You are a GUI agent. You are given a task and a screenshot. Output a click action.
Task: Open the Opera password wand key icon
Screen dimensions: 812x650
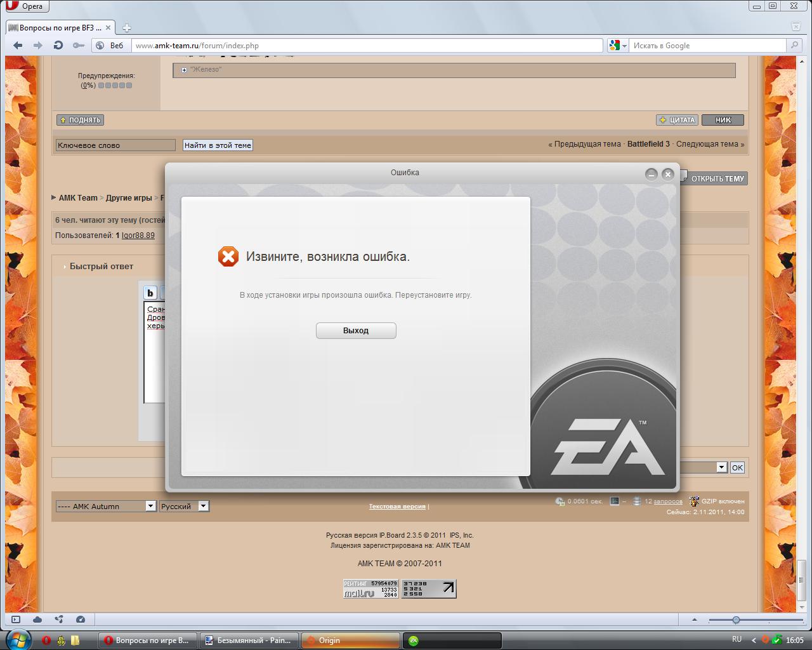[78, 45]
